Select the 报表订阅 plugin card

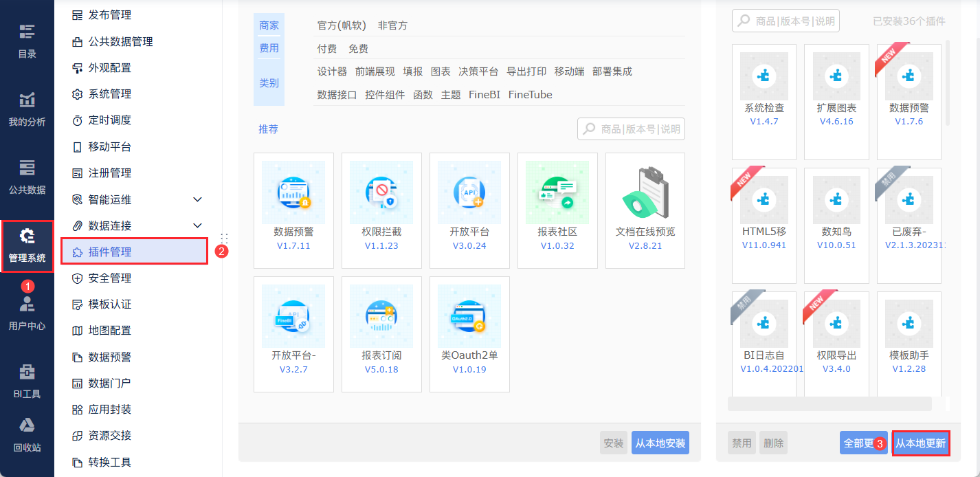coord(381,334)
